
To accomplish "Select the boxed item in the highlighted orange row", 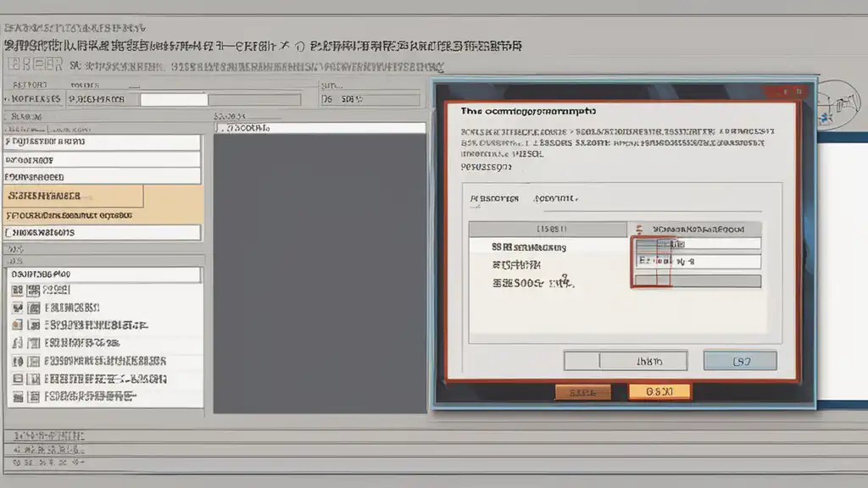I will (73, 196).
